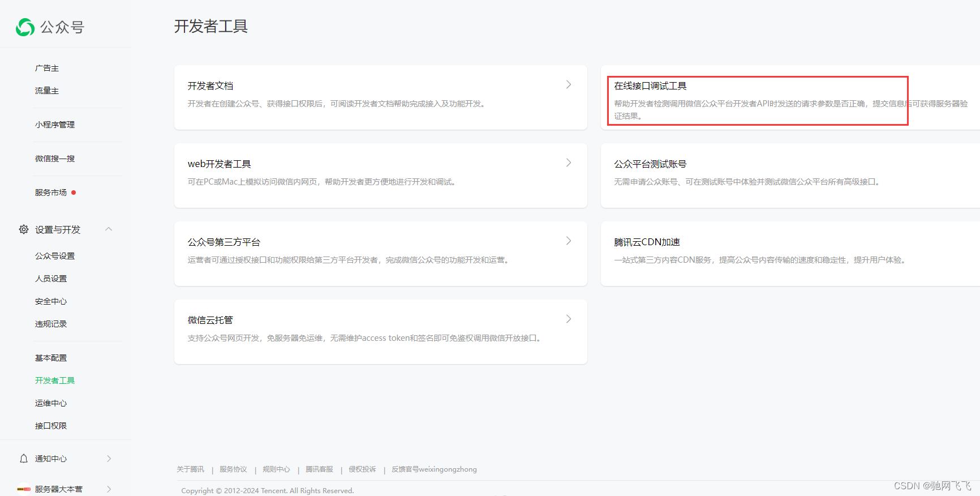Open 违规记录 in the sidebar
This screenshot has width=980, height=496.
[x=51, y=324]
